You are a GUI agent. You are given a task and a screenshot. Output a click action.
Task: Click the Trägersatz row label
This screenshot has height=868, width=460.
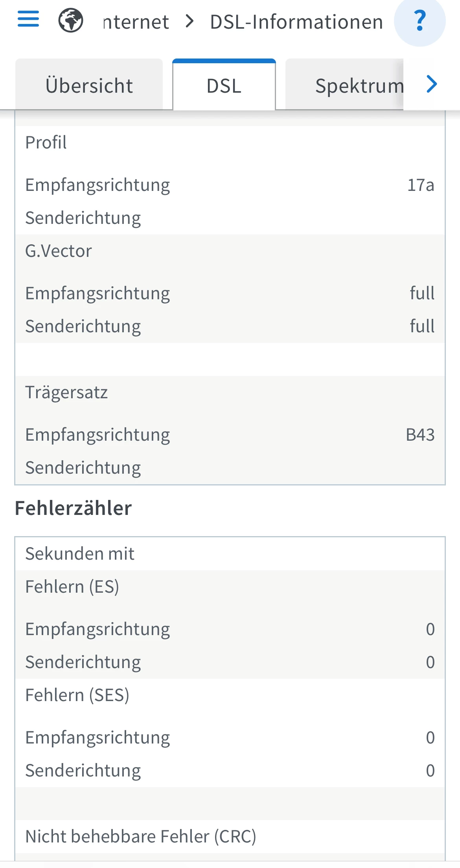point(66,392)
